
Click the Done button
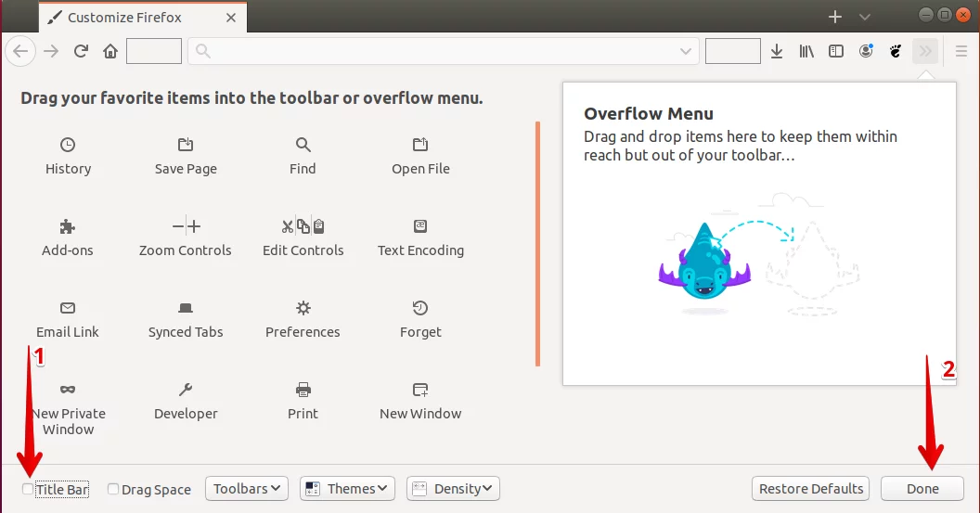(922, 489)
